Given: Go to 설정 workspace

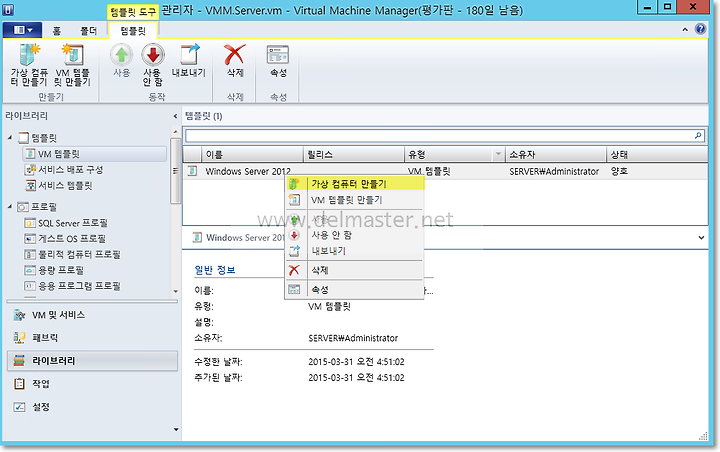Looking at the screenshot, I should click(x=92, y=407).
